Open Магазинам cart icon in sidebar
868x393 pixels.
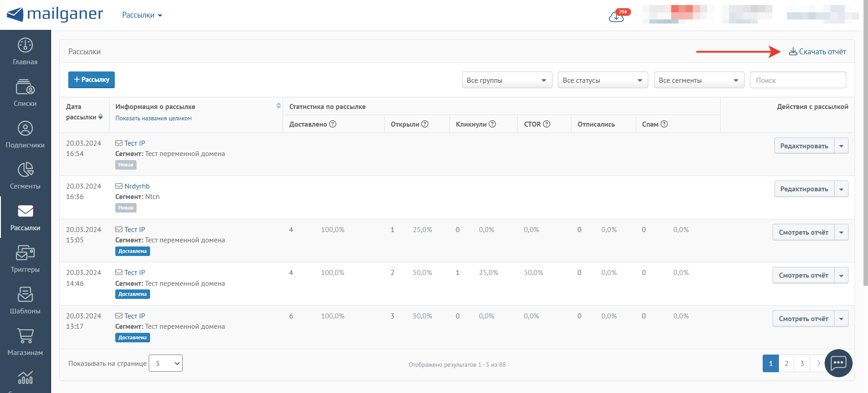tap(25, 336)
